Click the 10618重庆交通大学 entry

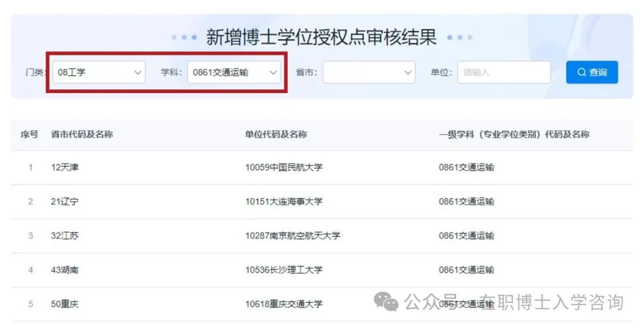283,304
